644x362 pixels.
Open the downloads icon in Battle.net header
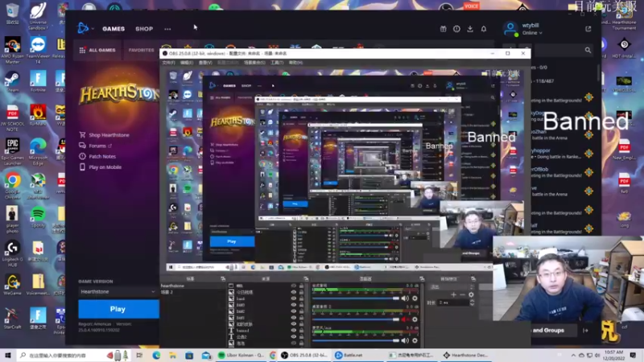(x=470, y=29)
